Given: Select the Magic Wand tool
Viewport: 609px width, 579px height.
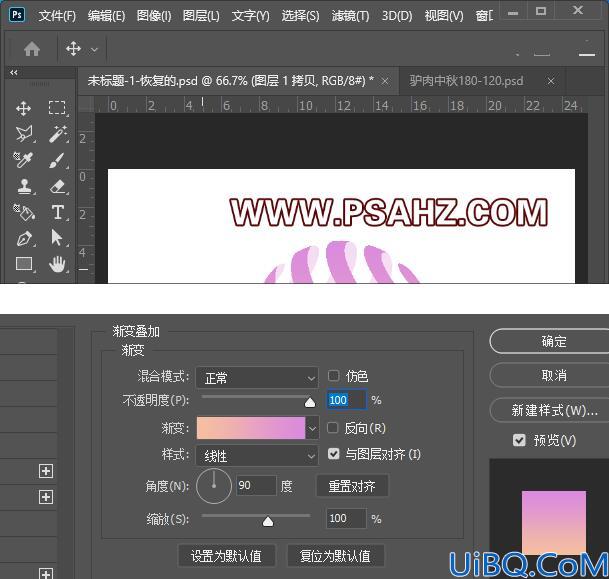Looking at the screenshot, I should [x=58, y=134].
